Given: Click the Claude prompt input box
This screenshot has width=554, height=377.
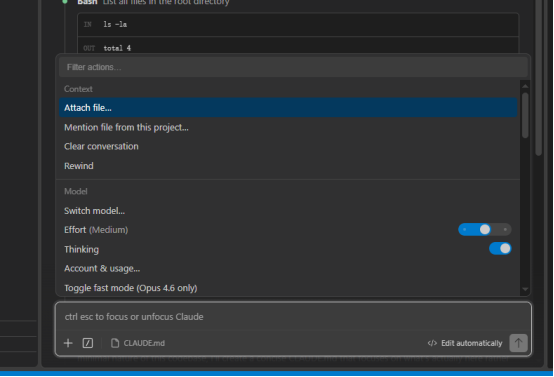Looking at the screenshot, I should tap(293, 317).
